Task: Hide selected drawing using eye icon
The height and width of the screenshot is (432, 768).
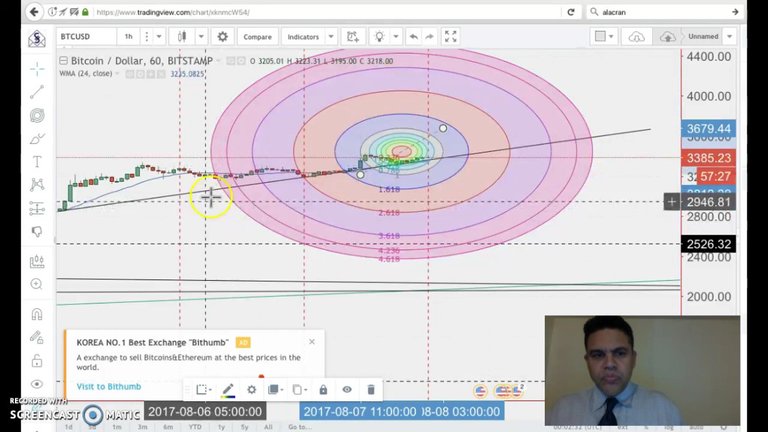Action: 347,390
